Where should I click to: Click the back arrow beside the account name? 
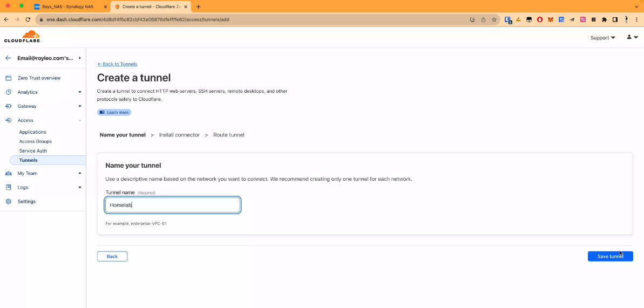pyautogui.click(x=8, y=58)
